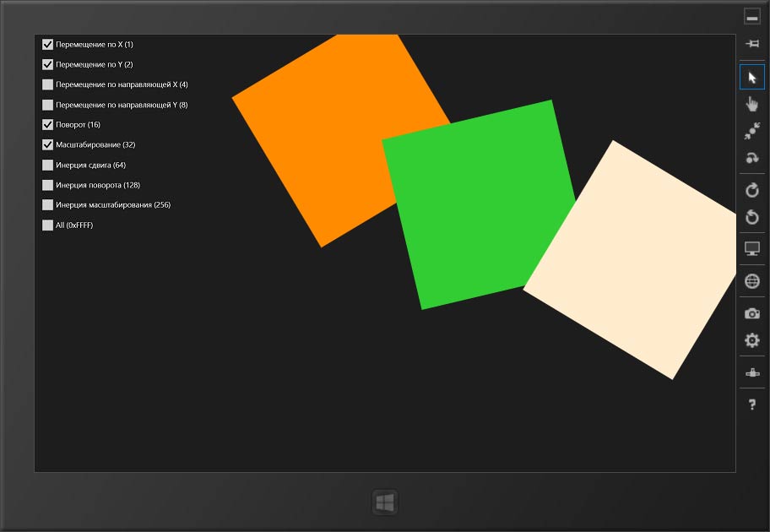Open the network properties icon
Viewport: 770px width, 532px height.
click(751, 372)
